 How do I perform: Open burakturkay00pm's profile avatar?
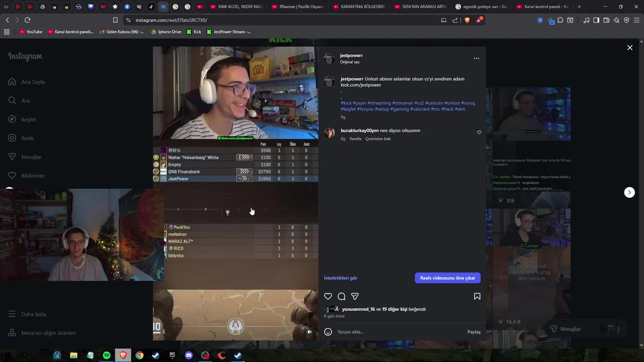tap(330, 133)
